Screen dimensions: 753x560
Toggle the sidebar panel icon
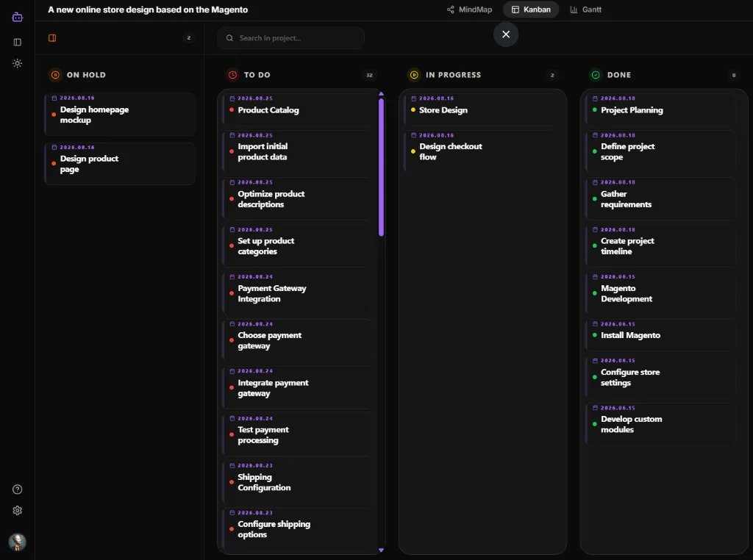[18, 42]
